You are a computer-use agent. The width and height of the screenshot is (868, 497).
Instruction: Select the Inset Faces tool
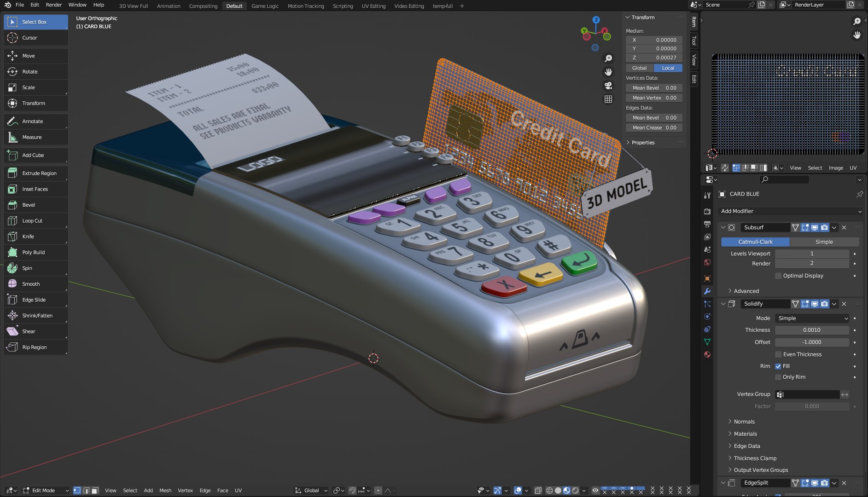[36, 189]
